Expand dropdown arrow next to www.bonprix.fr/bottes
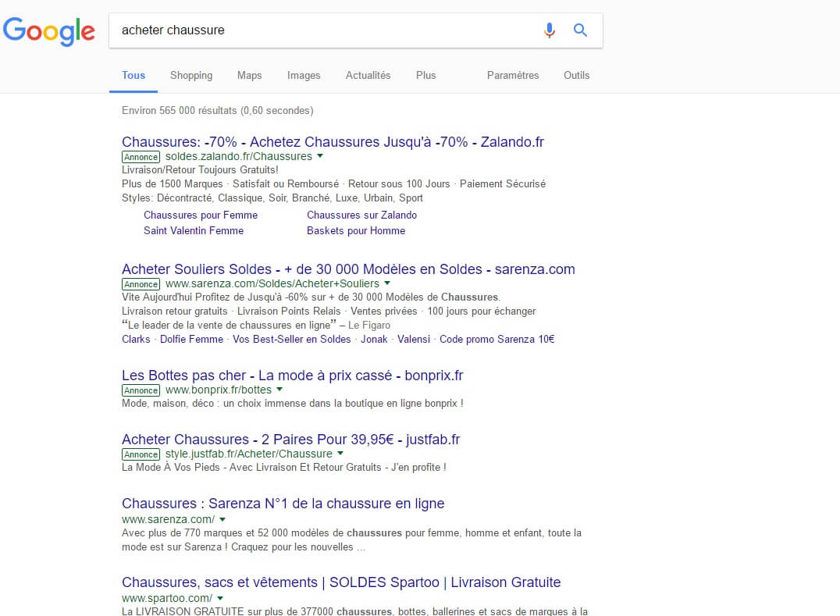The height and width of the screenshot is (616, 840). (x=279, y=390)
